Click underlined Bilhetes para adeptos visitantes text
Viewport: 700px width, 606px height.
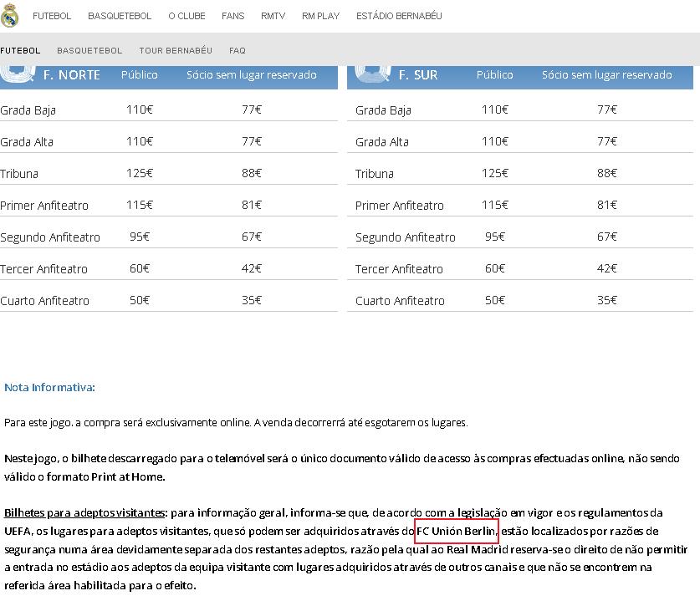tap(84, 512)
